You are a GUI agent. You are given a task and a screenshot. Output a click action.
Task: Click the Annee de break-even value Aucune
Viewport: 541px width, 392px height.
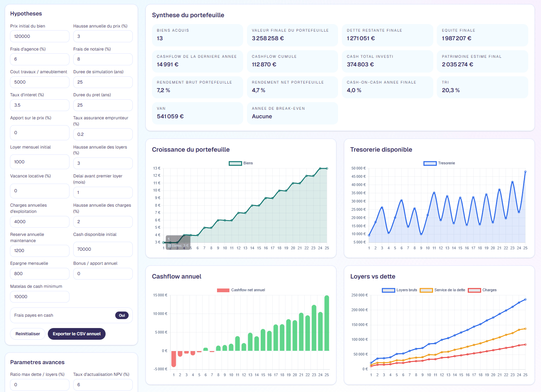[262, 117]
